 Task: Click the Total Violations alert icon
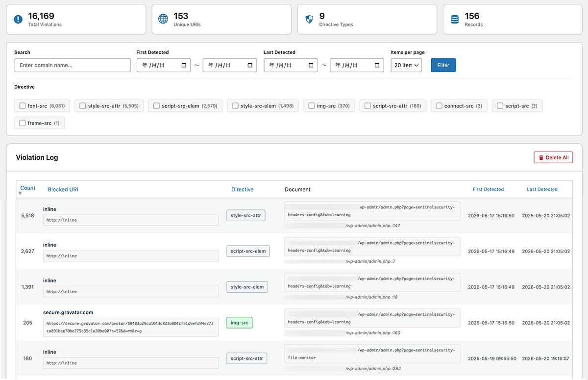18,19
